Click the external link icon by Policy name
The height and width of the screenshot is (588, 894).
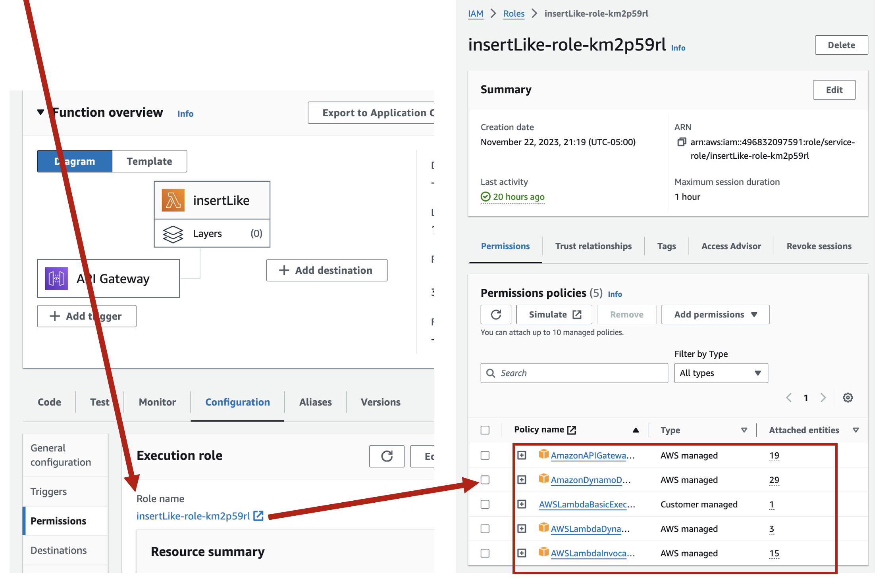tap(572, 430)
